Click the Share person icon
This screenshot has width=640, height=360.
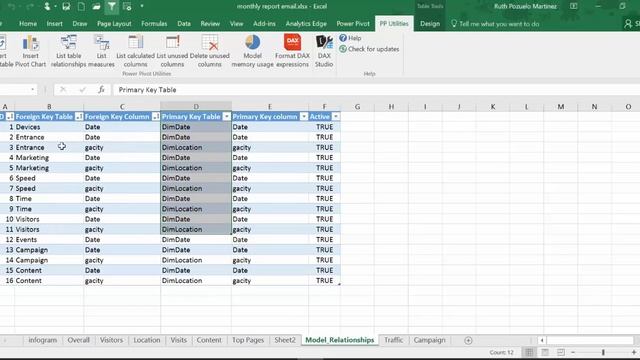pos(628,24)
